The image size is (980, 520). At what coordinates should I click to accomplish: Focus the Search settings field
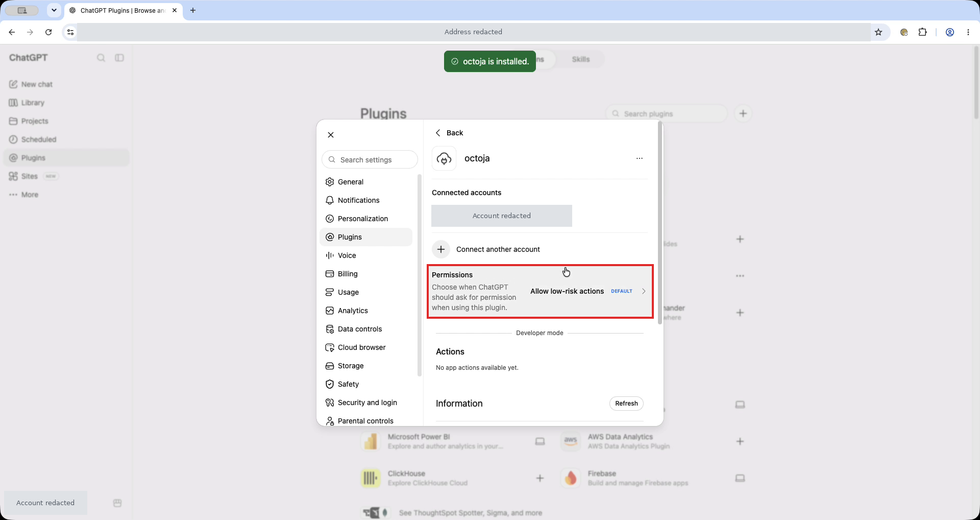click(x=370, y=159)
